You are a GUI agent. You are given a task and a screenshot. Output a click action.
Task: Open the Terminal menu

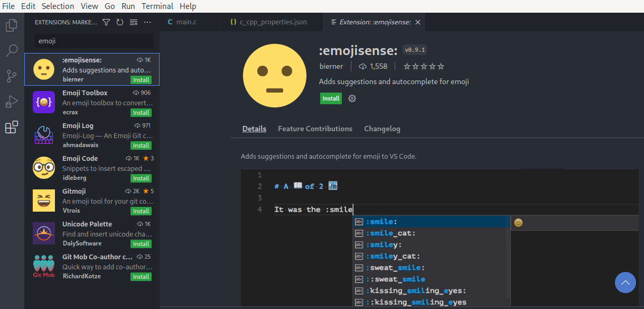[x=157, y=6]
